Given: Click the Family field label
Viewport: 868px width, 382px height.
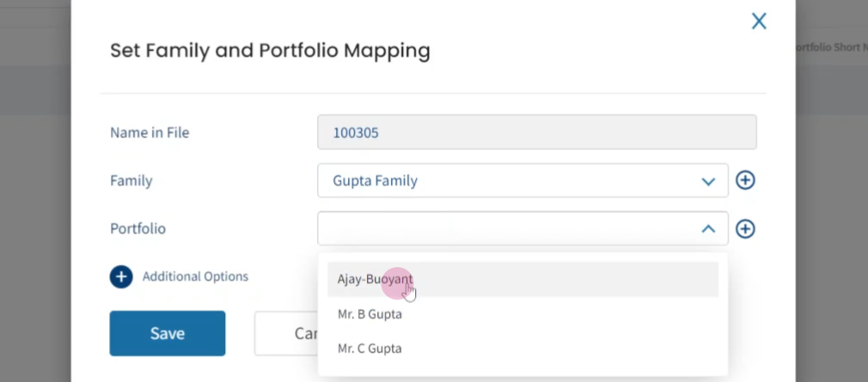Looking at the screenshot, I should click(131, 181).
